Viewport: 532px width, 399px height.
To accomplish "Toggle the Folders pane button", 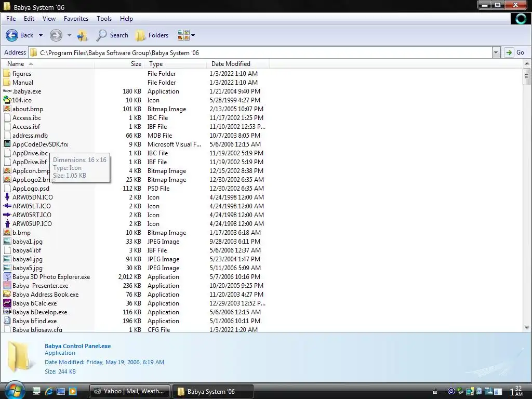I will pos(152,35).
